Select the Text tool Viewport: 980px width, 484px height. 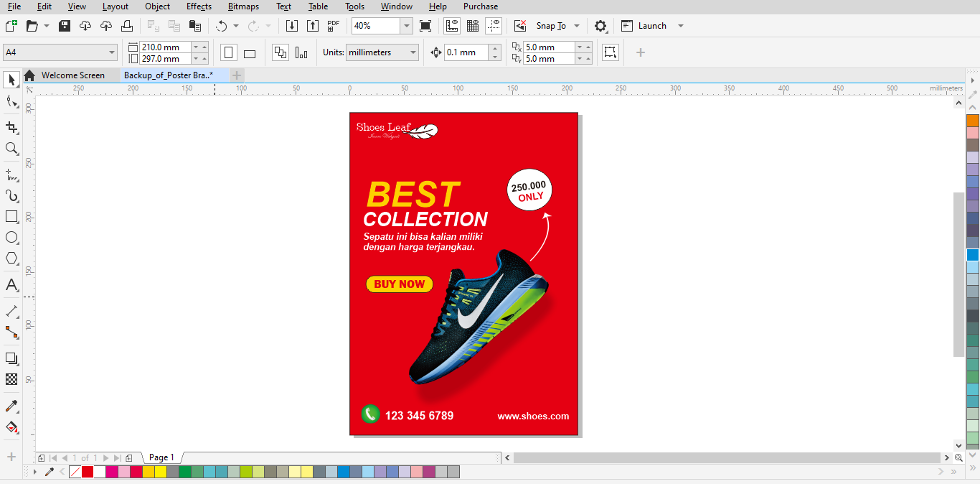11,285
